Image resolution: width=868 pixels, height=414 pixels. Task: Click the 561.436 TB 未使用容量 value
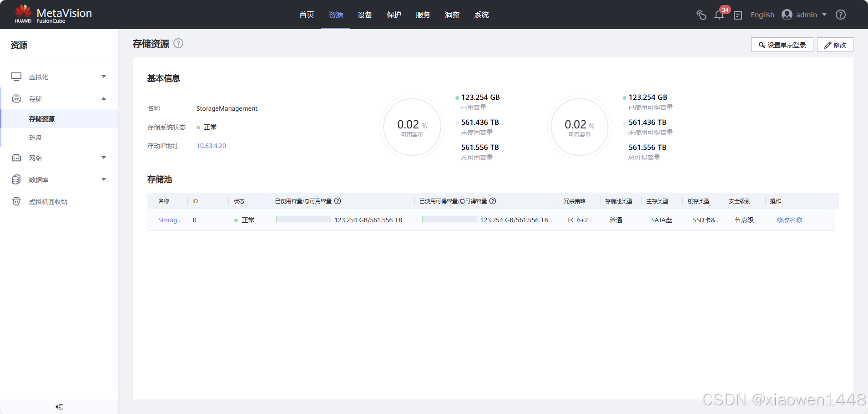coord(480,122)
